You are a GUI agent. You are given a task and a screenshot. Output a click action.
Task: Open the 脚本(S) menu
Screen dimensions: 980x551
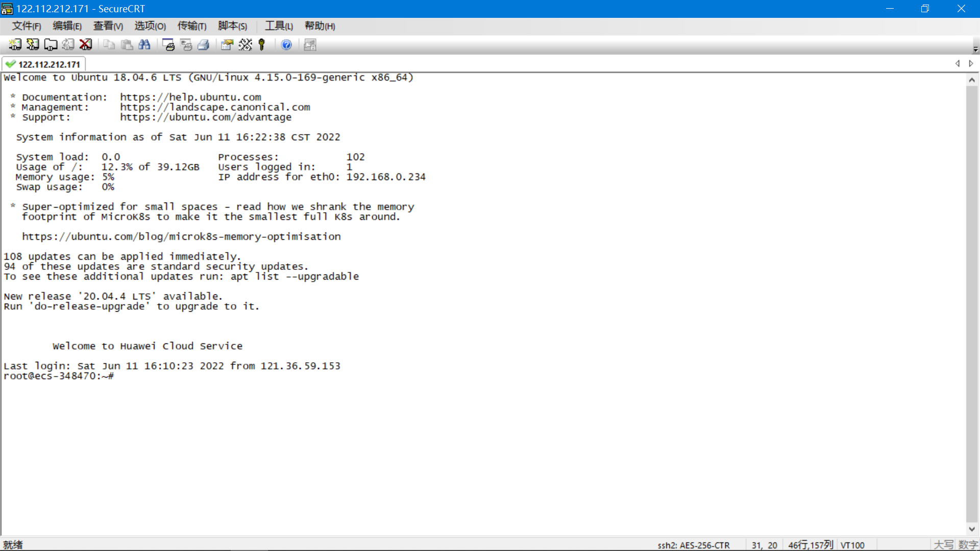tap(232, 26)
